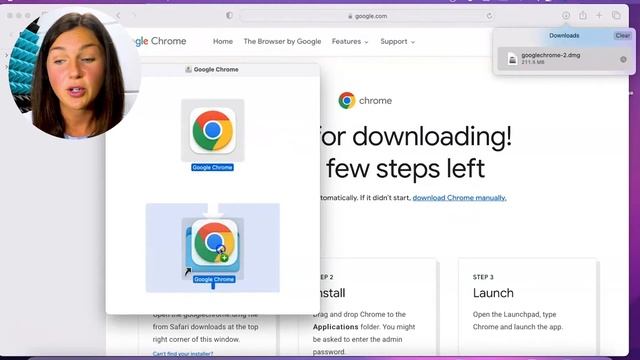Screen dimensions: 640x360
Task: Click the Google Chrome logo in page header
Action: click(x=160, y=41)
